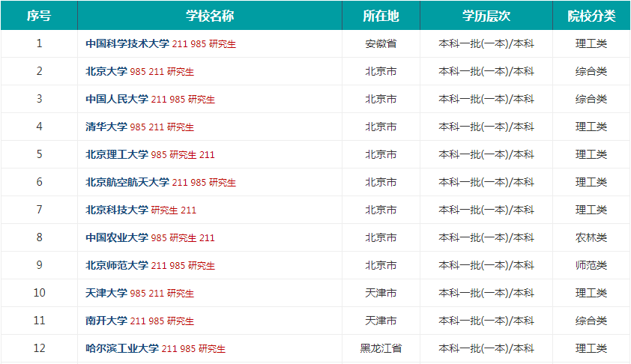Select serial number 7 cell

coord(39,210)
